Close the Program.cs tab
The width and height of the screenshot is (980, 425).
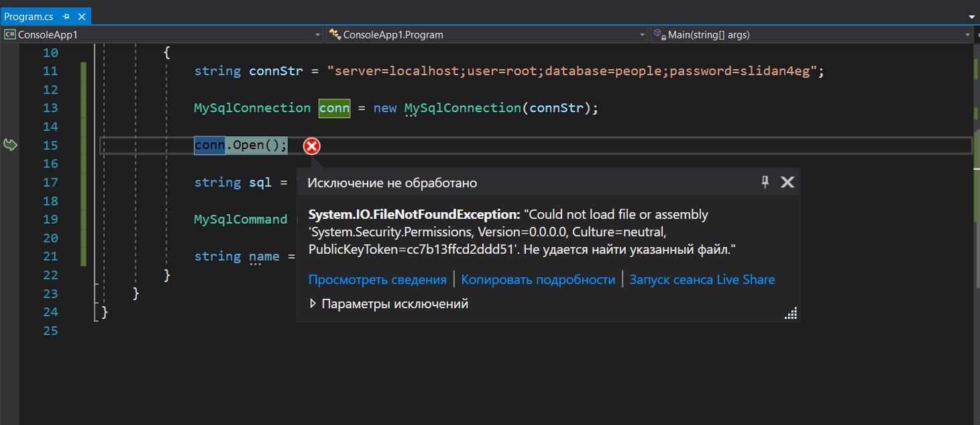82,16
